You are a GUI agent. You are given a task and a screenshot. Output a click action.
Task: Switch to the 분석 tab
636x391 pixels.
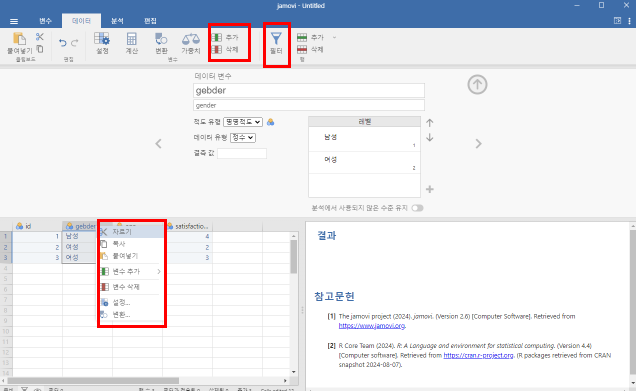pyautogui.click(x=117, y=21)
